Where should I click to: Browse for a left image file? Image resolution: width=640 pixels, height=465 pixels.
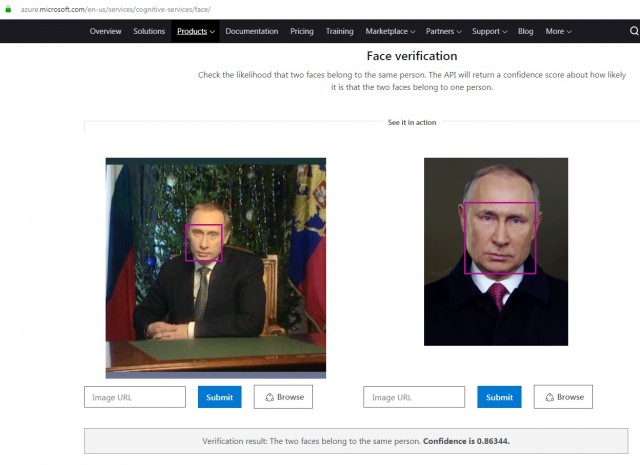click(283, 397)
